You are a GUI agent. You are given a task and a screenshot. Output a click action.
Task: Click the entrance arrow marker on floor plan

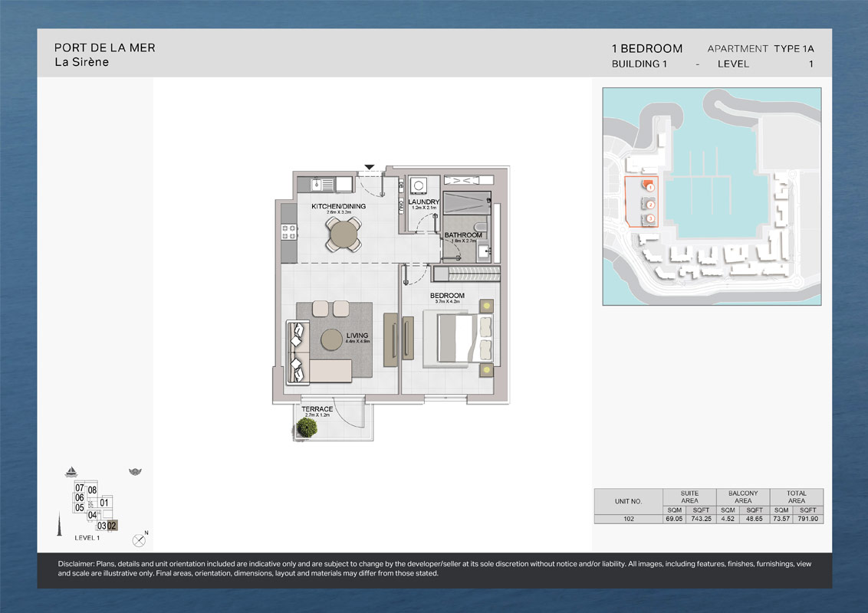click(x=370, y=167)
